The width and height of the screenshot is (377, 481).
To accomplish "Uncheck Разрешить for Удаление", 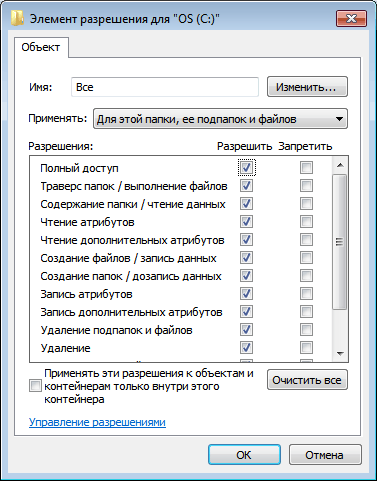I will click(246, 347).
